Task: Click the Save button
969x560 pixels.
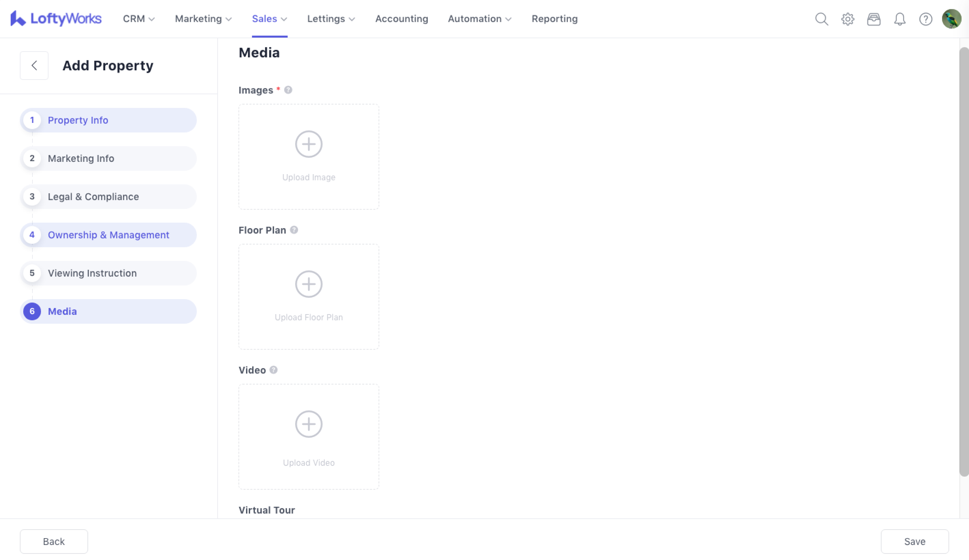Action: [914, 541]
